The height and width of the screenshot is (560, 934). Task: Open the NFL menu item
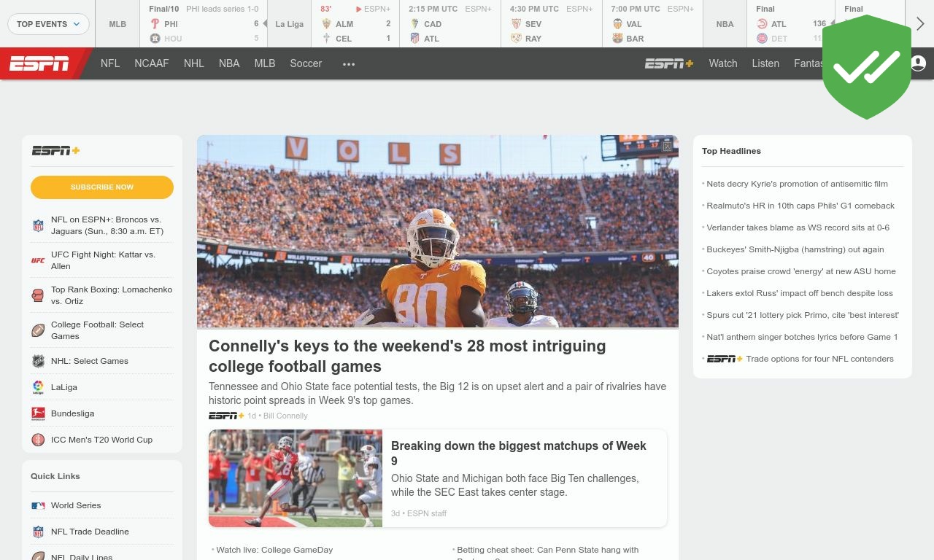[110, 64]
